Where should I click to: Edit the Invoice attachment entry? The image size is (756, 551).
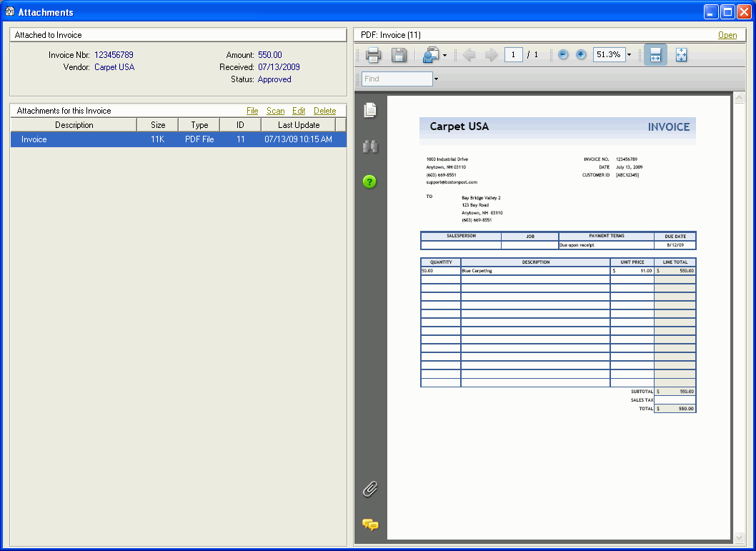pos(299,111)
